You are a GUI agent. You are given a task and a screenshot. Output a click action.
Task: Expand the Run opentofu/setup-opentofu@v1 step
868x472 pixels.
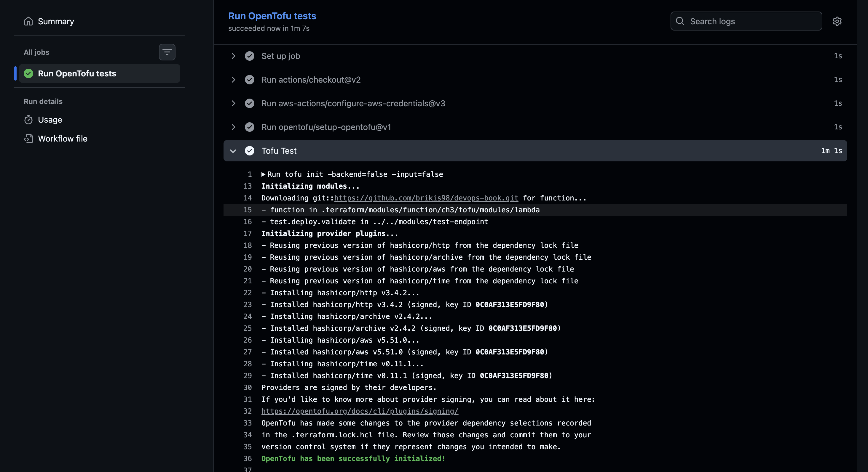[x=233, y=127]
